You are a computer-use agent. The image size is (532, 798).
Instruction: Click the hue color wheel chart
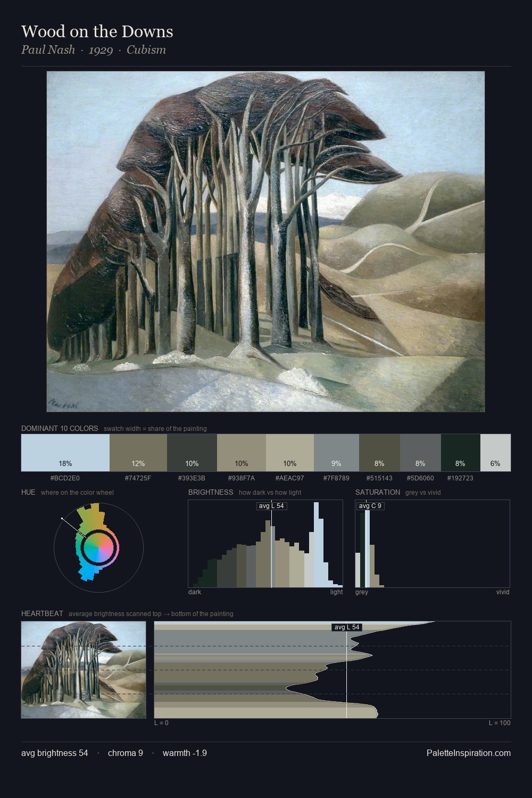[98, 547]
